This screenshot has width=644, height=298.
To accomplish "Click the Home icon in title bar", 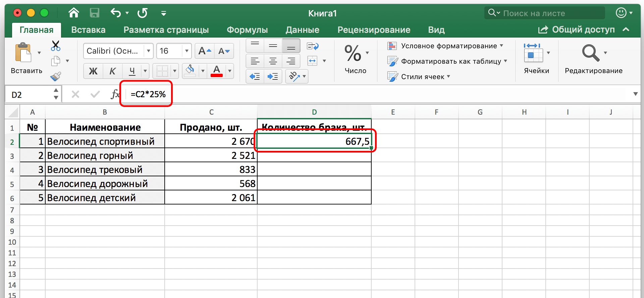I will (74, 13).
